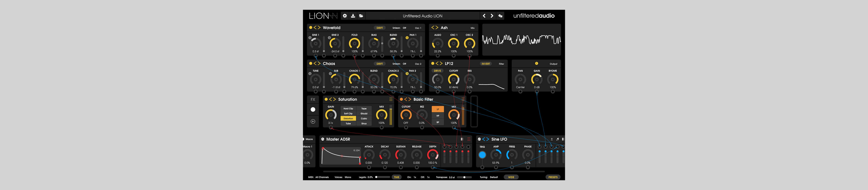The image size is (868, 190).
Task: Switch Wavefold oscillator type with arrows
Action: pyautogui.click(x=317, y=28)
